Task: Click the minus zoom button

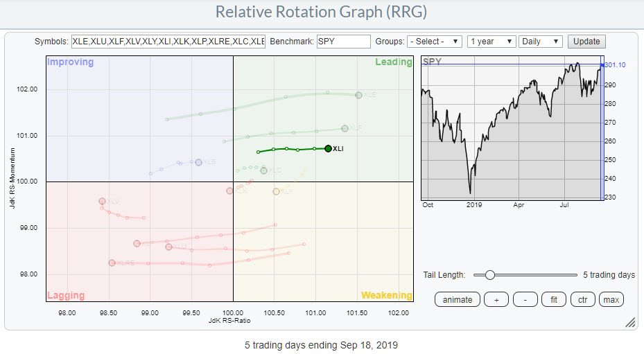Action: coord(525,299)
